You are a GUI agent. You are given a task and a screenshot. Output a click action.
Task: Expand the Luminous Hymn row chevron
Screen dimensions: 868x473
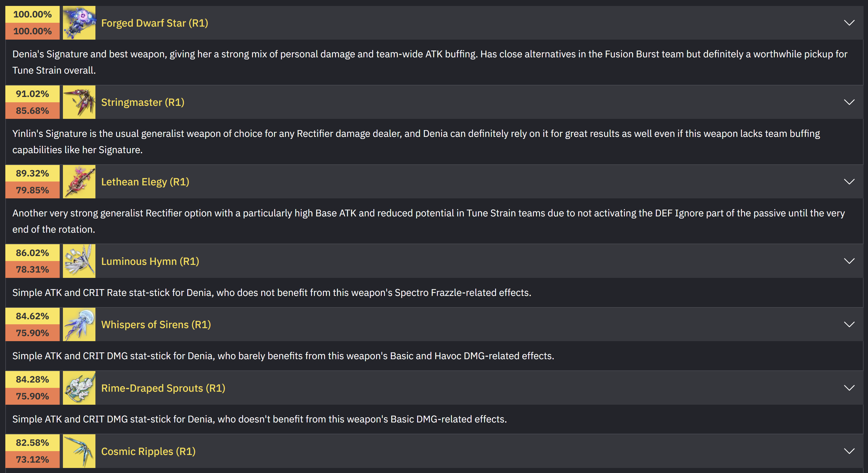pyautogui.click(x=849, y=261)
